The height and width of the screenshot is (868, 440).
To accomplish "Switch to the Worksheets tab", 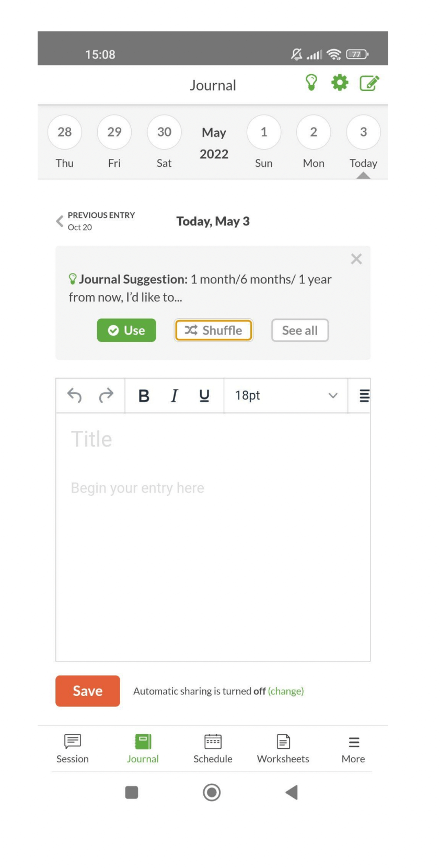I will 283,748.
